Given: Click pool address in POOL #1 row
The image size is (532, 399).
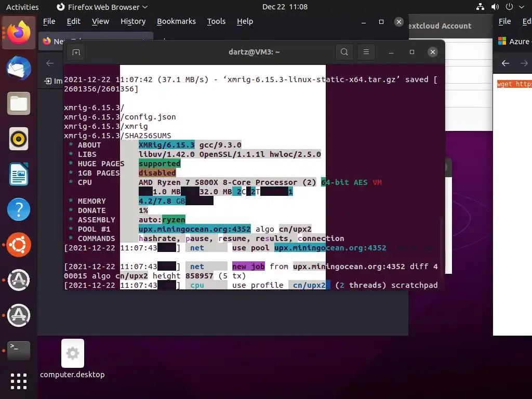Looking at the screenshot, I should point(194,229).
